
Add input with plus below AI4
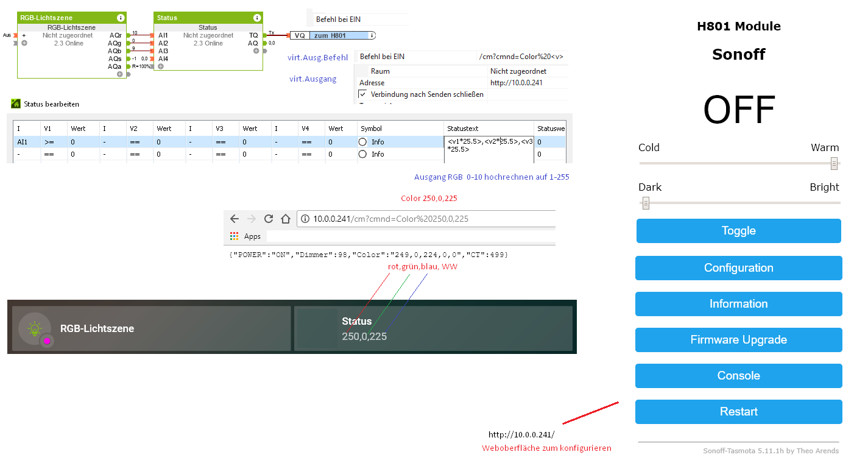[161, 66]
